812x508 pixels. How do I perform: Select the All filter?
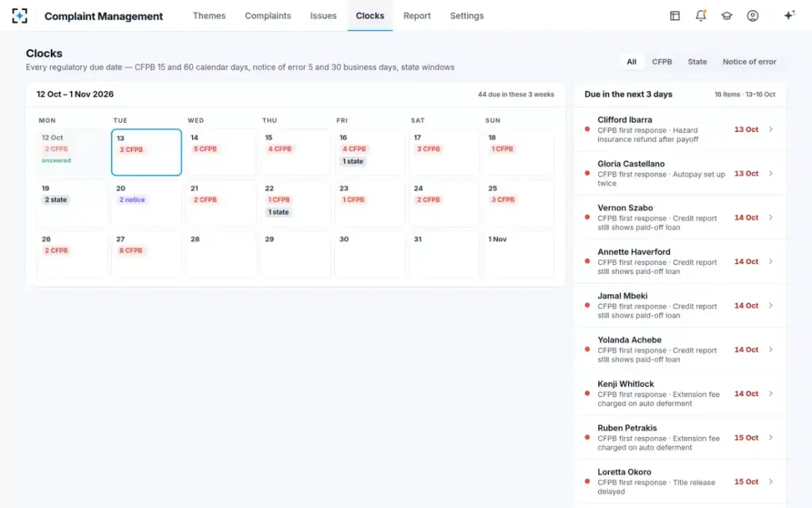point(631,62)
